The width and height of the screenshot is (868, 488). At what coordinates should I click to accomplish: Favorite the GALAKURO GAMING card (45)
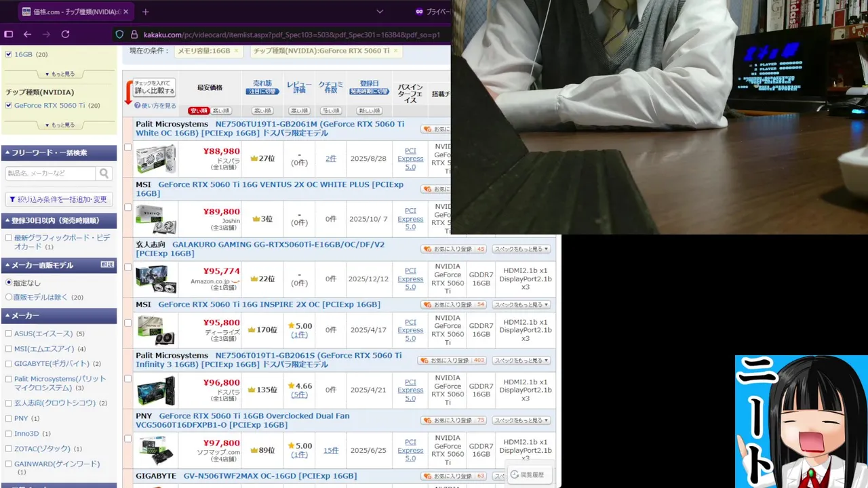(453, 249)
